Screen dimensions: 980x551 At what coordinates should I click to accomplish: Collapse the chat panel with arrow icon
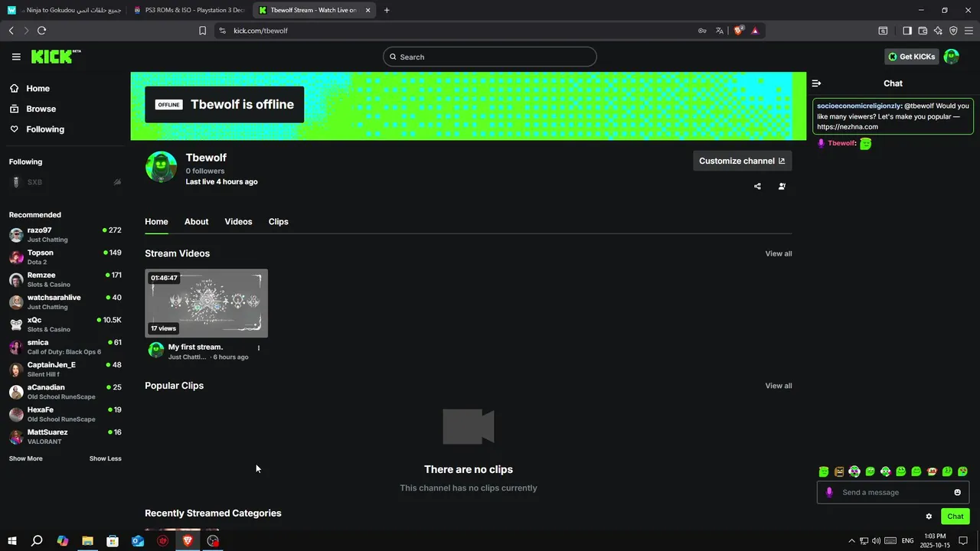(816, 83)
